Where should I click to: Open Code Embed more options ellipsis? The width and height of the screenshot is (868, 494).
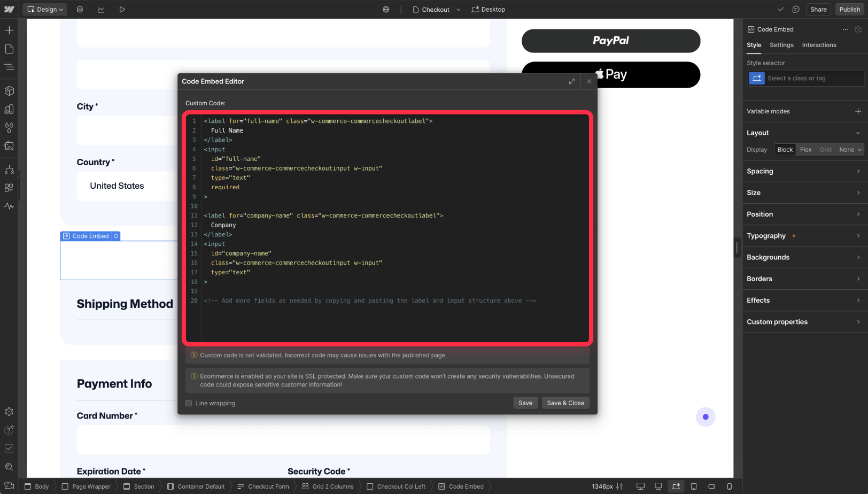pos(845,29)
